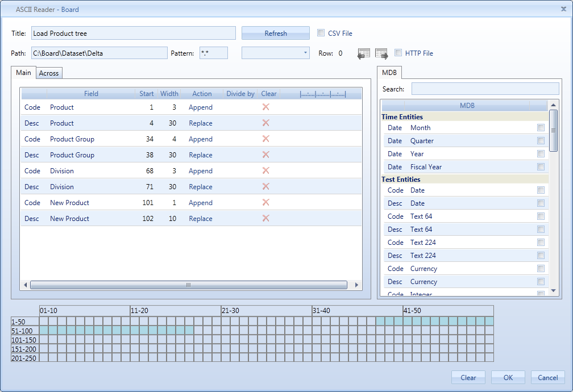
Task: Confirm with the OK button
Action: point(508,377)
